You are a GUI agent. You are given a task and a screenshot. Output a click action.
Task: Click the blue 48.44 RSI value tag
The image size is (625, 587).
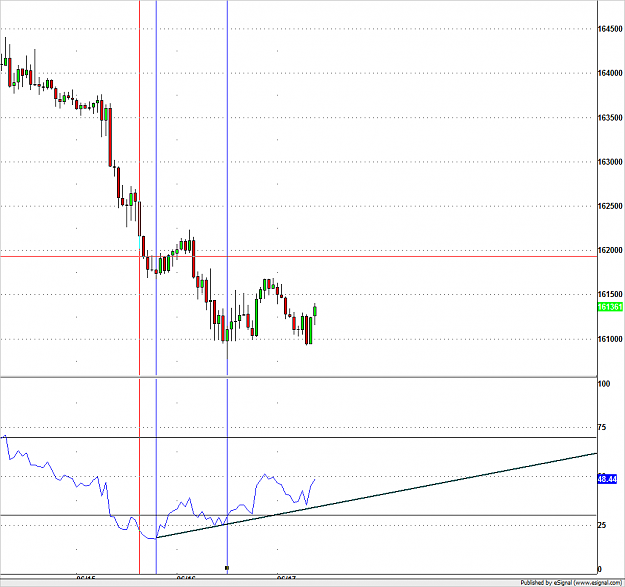607,479
